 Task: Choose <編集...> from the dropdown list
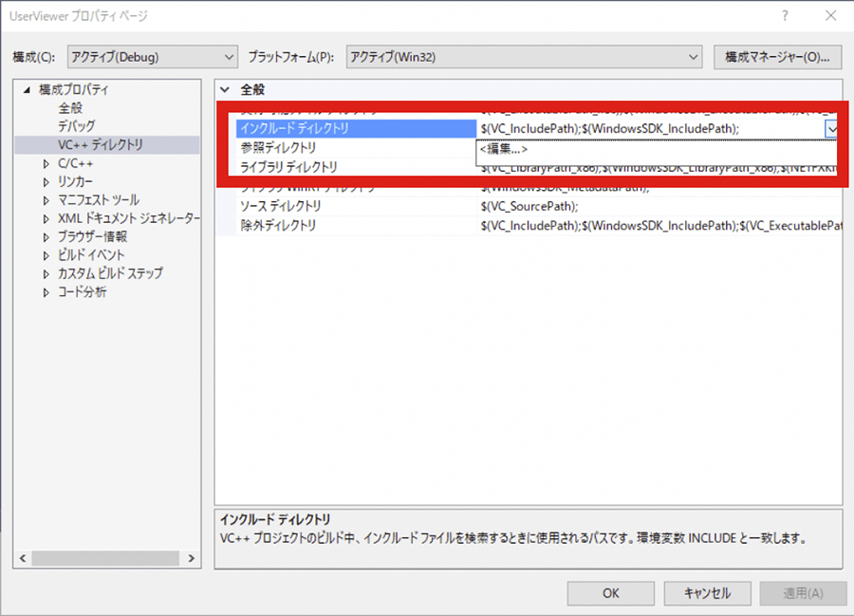(504, 149)
